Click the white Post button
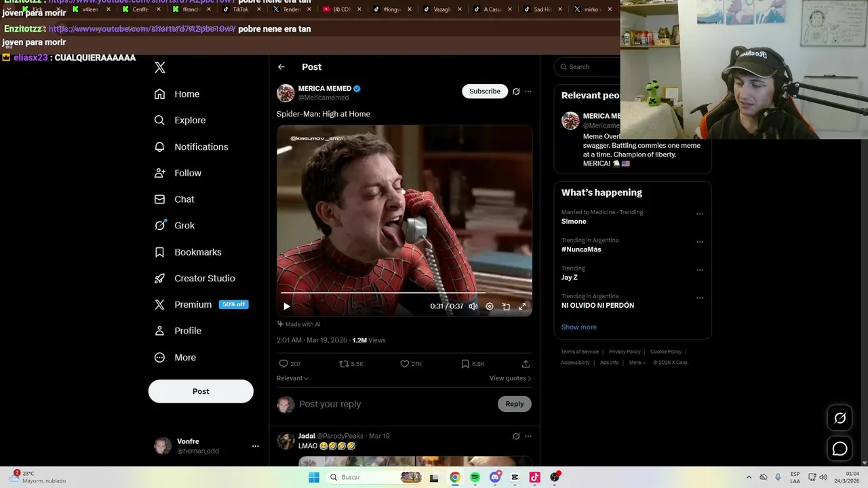Image resolution: width=868 pixels, height=488 pixels. [201, 391]
